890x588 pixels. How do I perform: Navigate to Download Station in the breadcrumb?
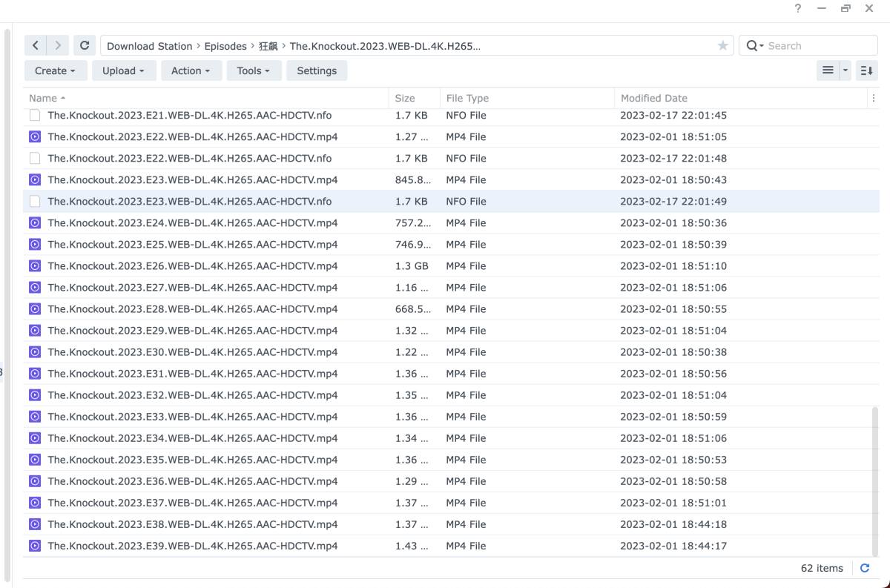(150, 46)
